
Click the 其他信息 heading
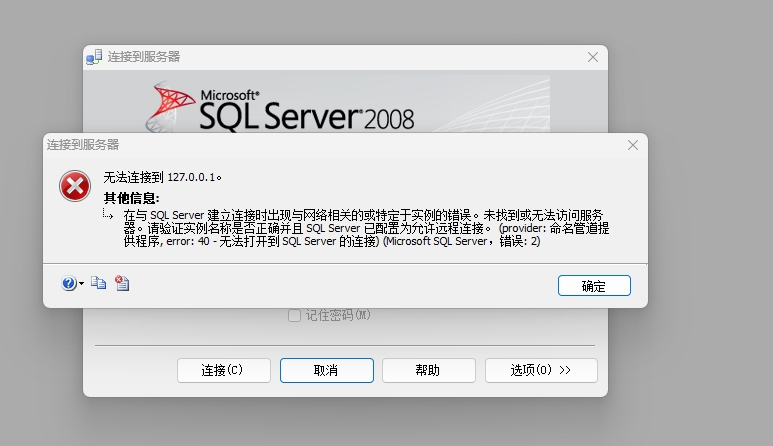(x=131, y=198)
